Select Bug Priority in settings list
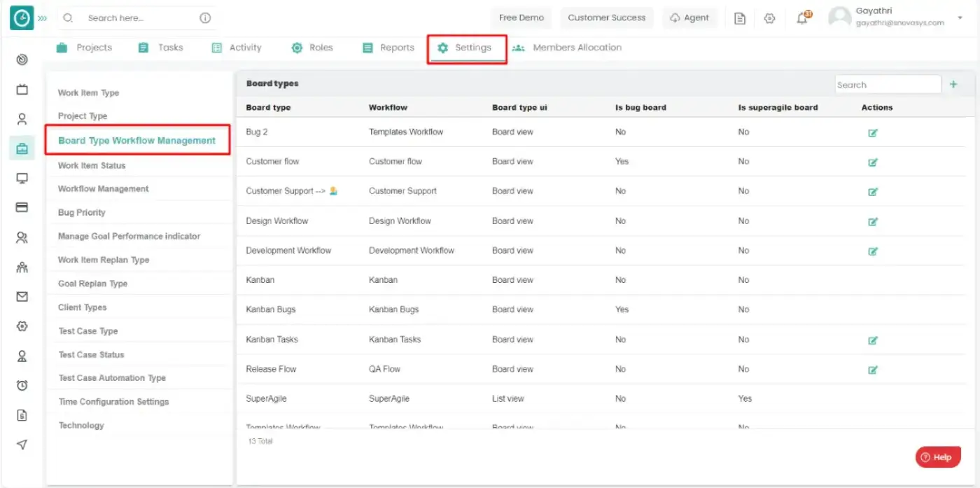The image size is (980, 488). tap(81, 212)
